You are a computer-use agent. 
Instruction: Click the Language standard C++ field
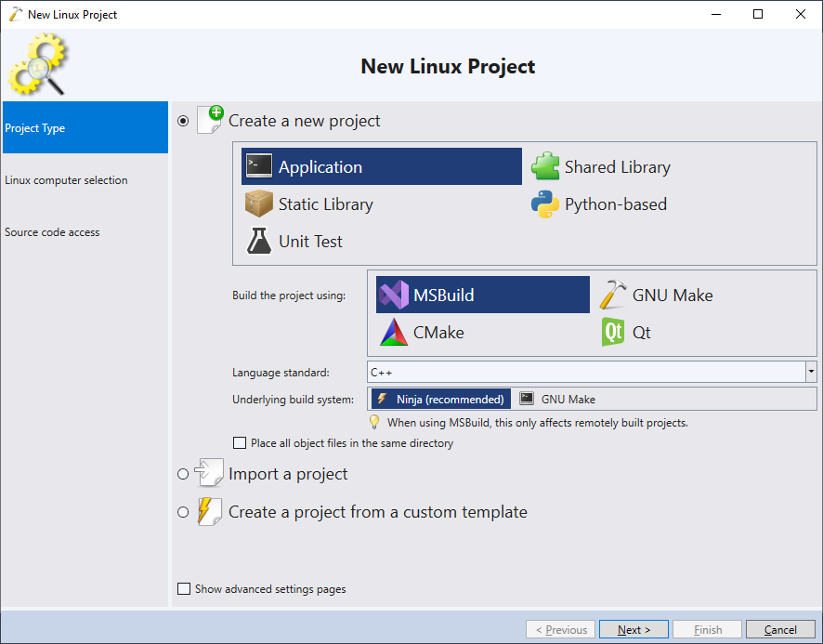(586, 372)
